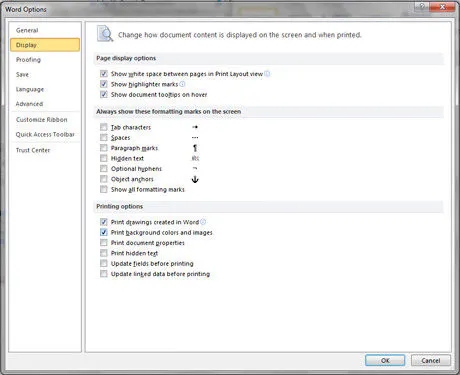Click Always show these formatting marks heading
The width and height of the screenshot is (460, 375).
pos(168,111)
